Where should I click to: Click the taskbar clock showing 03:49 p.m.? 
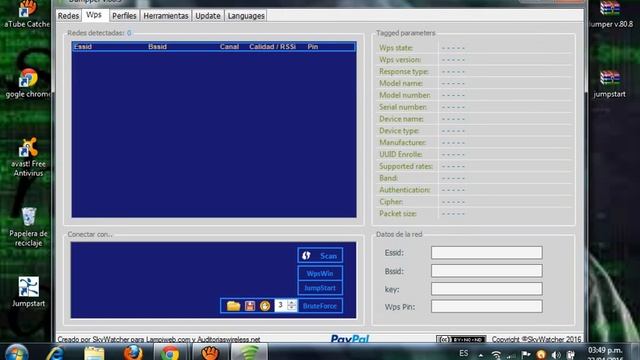click(x=605, y=353)
